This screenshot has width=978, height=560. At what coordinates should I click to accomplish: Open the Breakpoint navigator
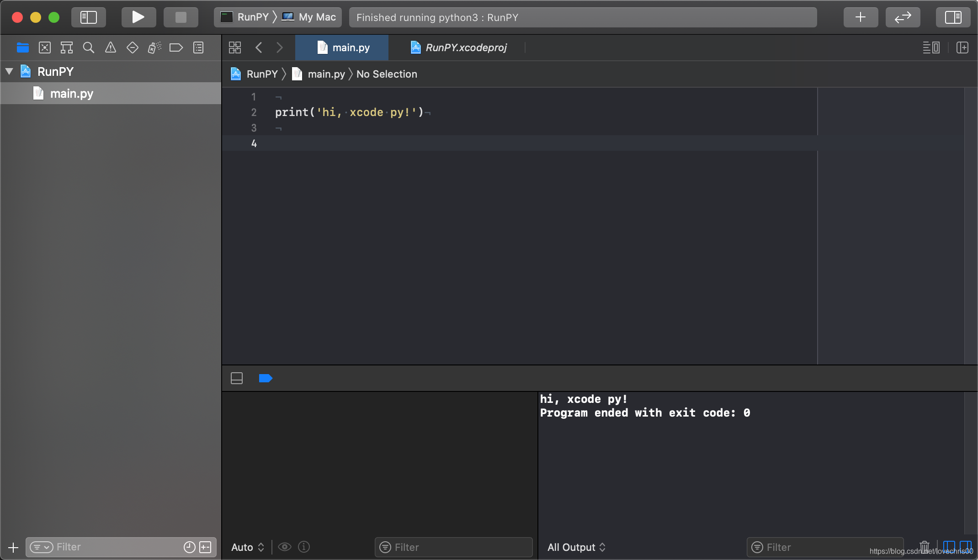coord(176,48)
